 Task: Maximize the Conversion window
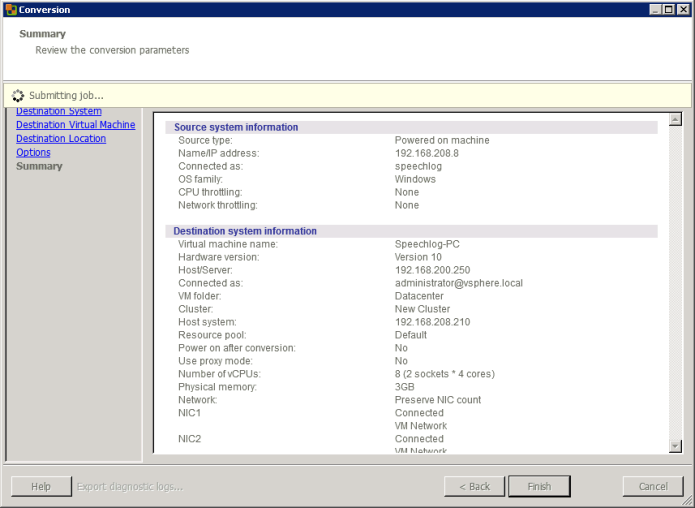(668, 9)
